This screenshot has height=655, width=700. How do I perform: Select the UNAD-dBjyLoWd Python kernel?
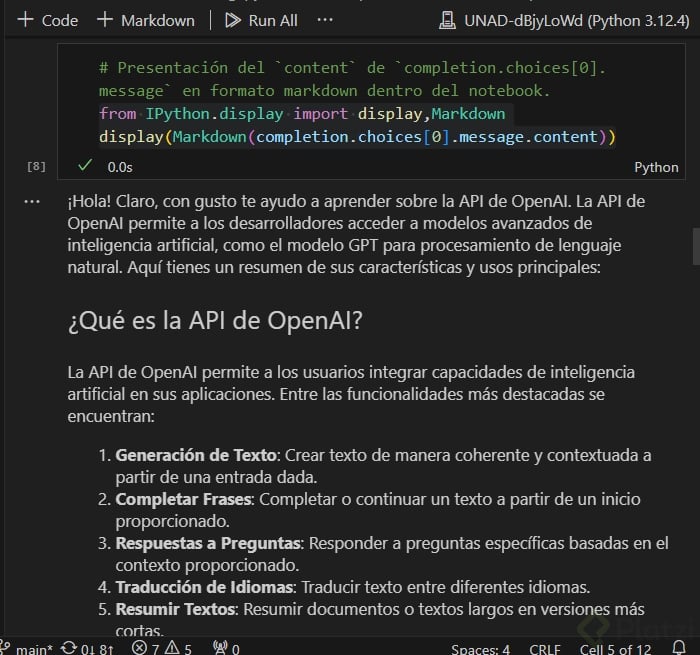[564, 21]
